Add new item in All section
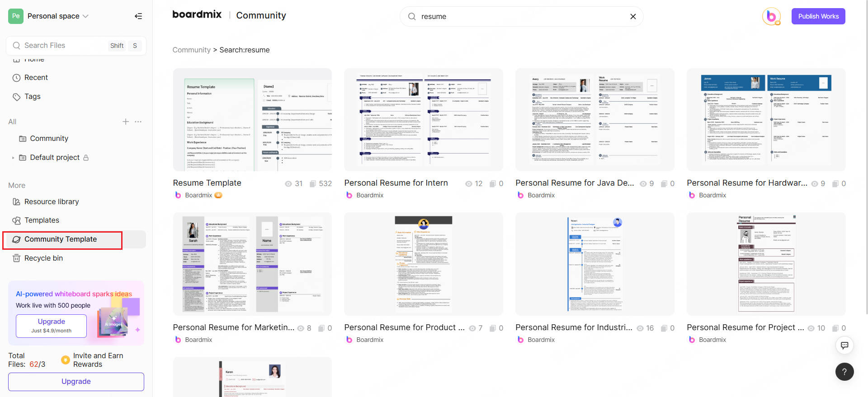This screenshot has height=397, width=868. (x=126, y=121)
